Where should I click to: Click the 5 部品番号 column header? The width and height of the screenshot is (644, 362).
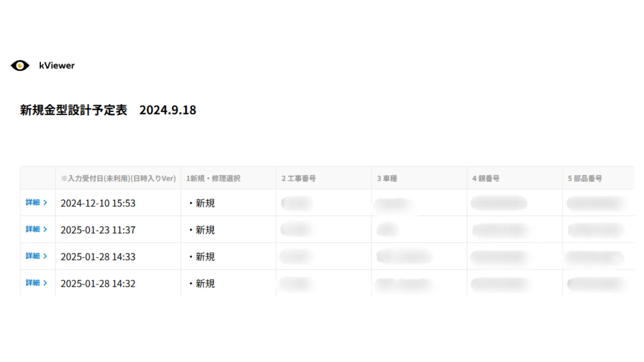(x=585, y=178)
